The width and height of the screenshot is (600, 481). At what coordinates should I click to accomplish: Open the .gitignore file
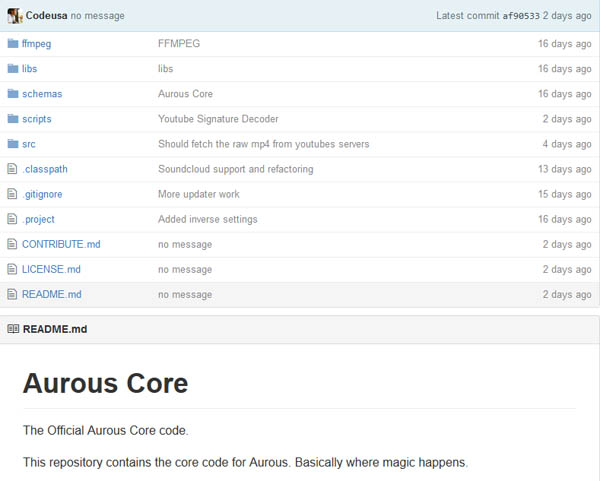[42, 194]
